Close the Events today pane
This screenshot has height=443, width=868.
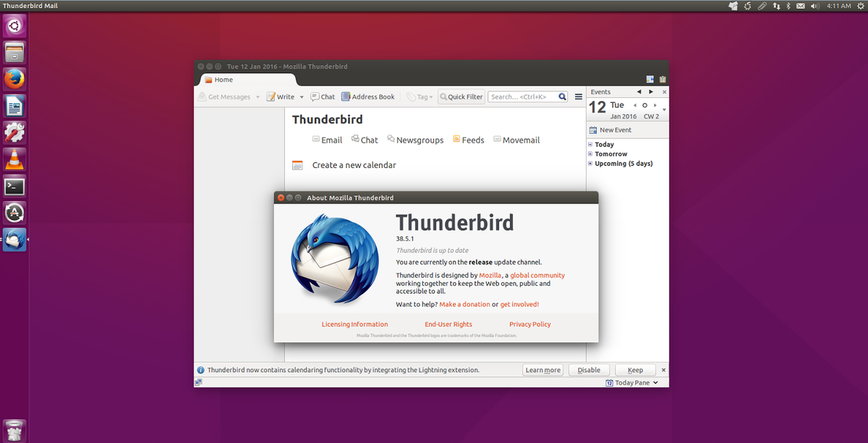(x=664, y=92)
